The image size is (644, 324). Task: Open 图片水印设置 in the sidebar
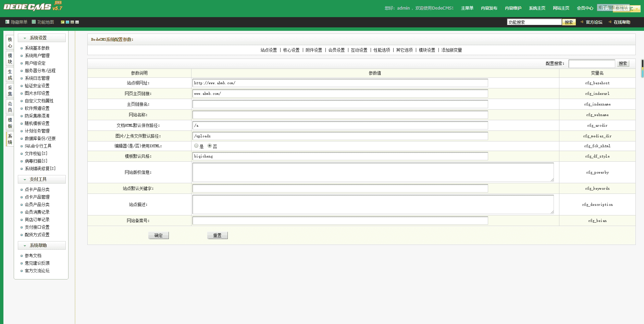click(x=37, y=94)
